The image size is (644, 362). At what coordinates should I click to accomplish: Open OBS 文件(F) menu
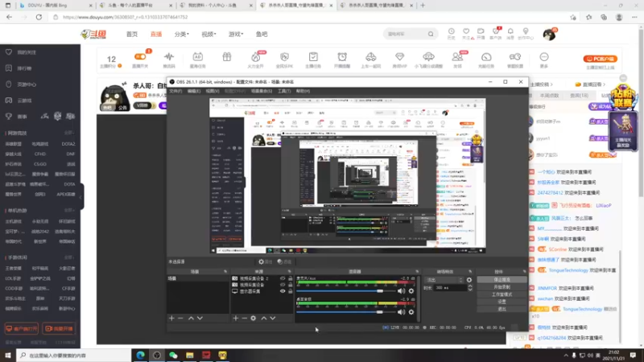click(175, 91)
